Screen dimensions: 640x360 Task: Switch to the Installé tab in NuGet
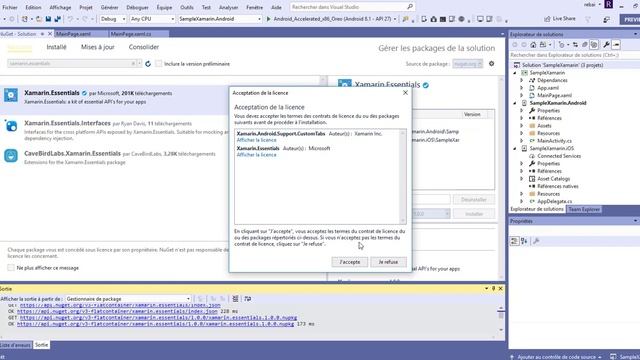coord(56,47)
